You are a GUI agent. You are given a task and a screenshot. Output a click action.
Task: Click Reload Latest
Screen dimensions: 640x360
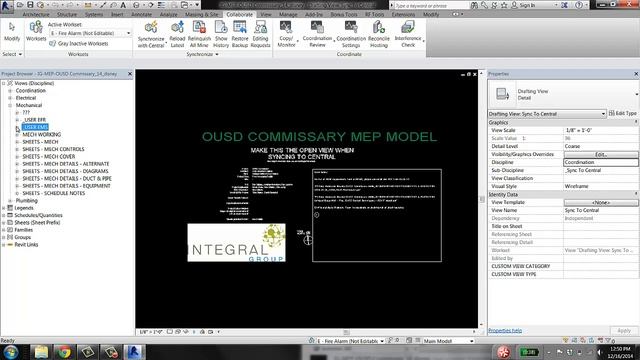click(177, 35)
